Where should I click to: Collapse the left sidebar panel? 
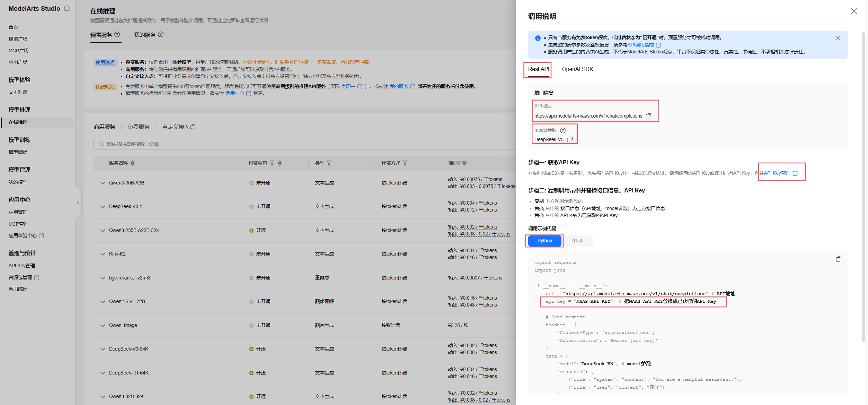coord(78,203)
